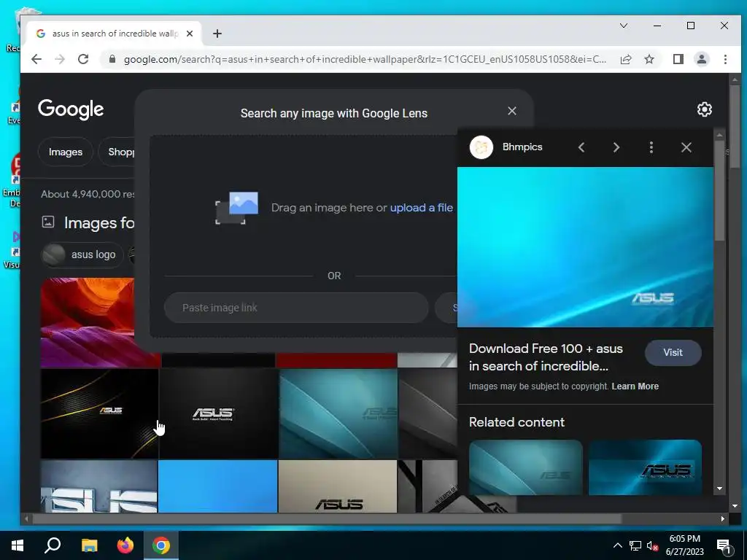Image resolution: width=747 pixels, height=560 pixels.
Task: Click the horizontal scrollbar right arrow
Action: point(723,518)
